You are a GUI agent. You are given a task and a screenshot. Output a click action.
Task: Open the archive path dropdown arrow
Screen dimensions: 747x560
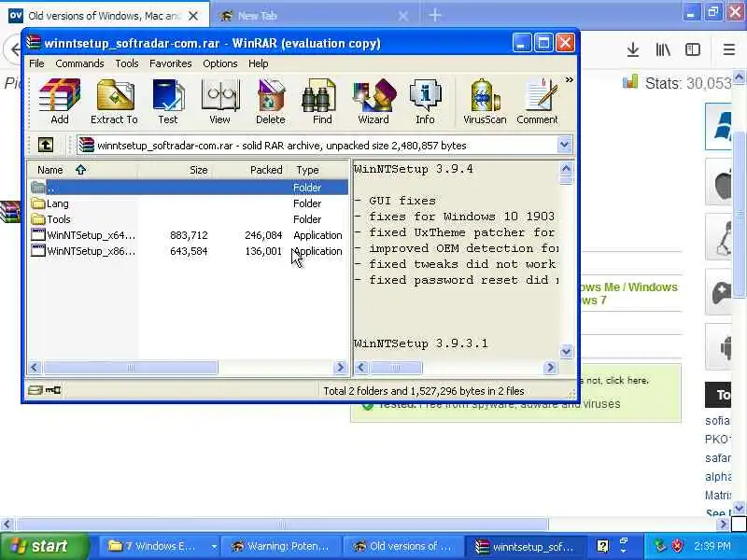(x=565, y=145)
